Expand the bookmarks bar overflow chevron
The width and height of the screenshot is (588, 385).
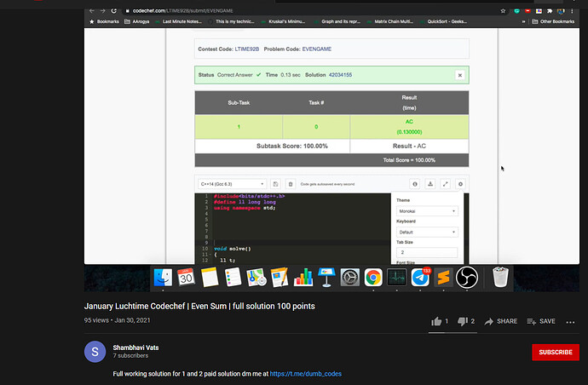pos(523,22)
